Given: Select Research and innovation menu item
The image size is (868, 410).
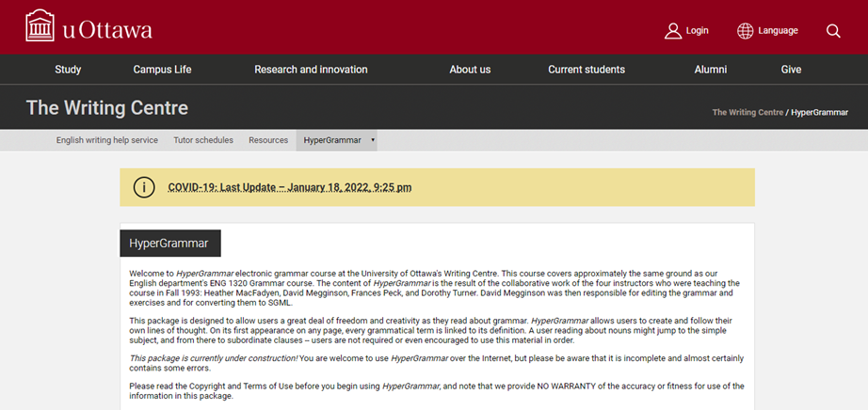Looking at the screenshot, I should tap(311, 70).
